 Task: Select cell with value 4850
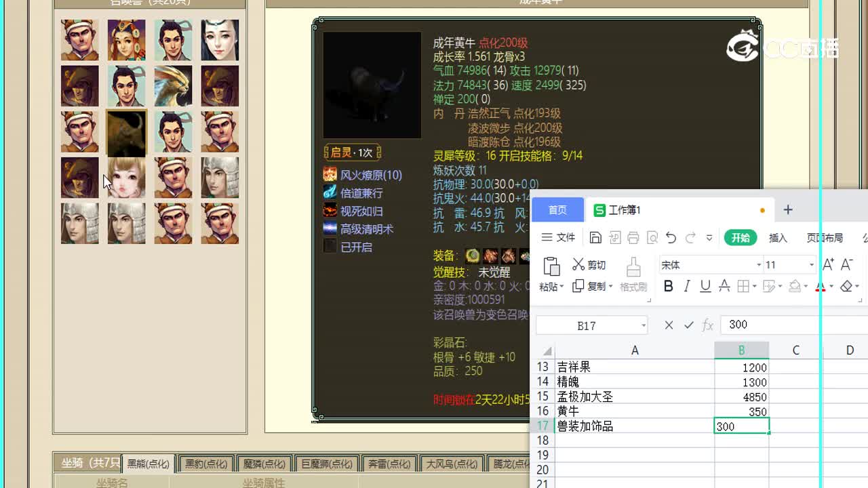[x=741, y=396]
